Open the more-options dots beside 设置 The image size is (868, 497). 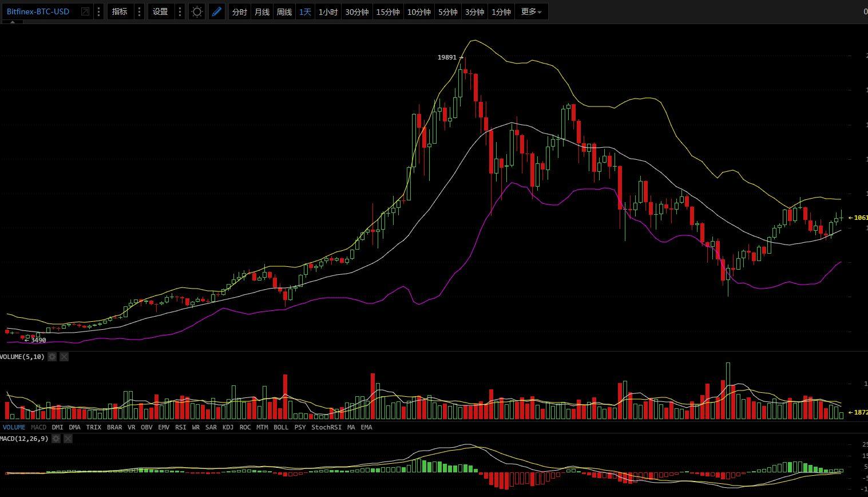[x=180, y=11]
